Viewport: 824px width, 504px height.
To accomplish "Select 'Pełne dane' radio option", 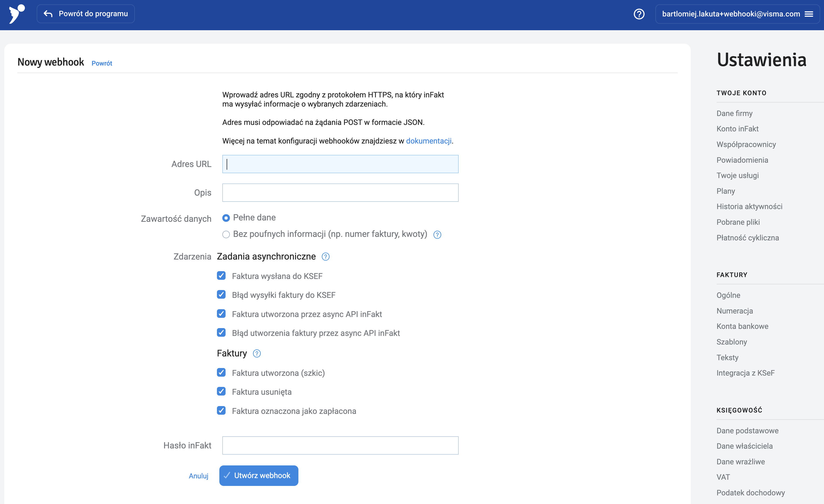I will tap(226, 218).
